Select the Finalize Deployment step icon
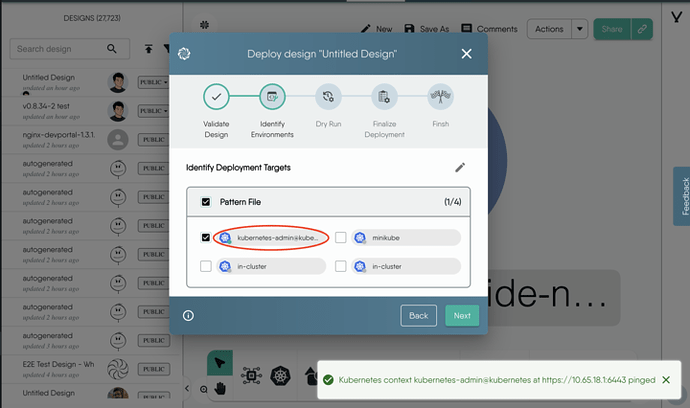Image resolution: width=690 pixels, height=408 pixels. tap(384, 96)
